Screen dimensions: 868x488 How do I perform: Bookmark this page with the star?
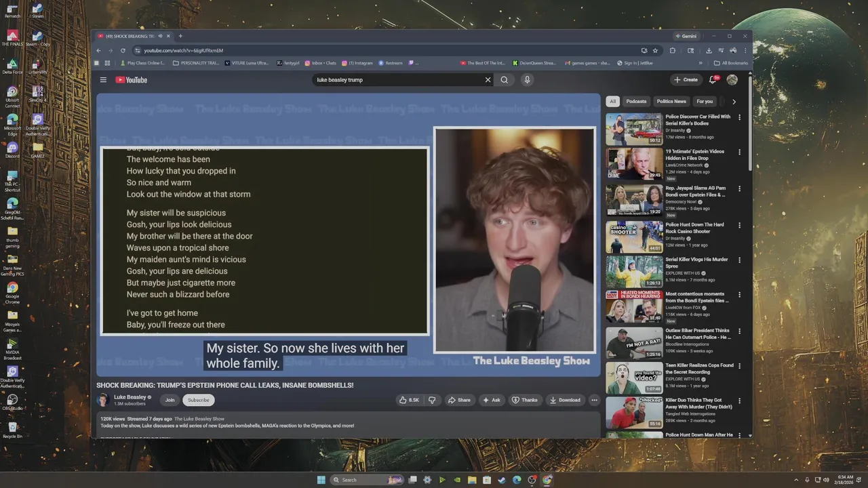[655, 50]
